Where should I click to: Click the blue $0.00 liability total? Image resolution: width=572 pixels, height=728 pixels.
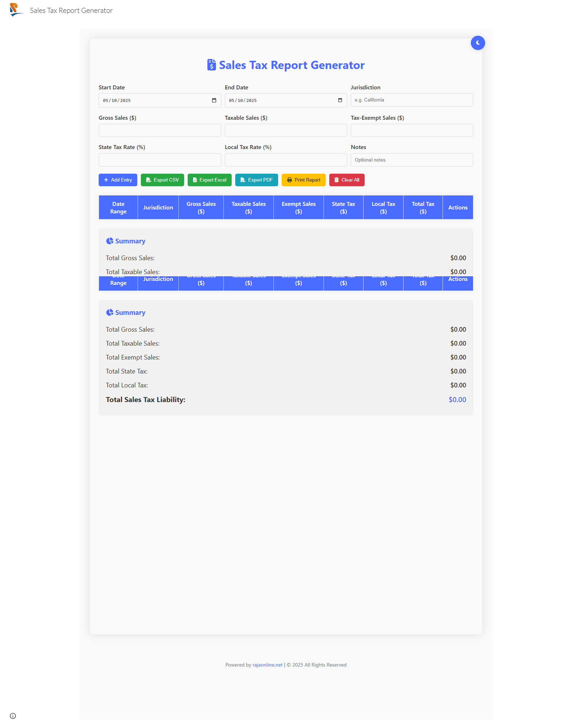coord(457,400)
